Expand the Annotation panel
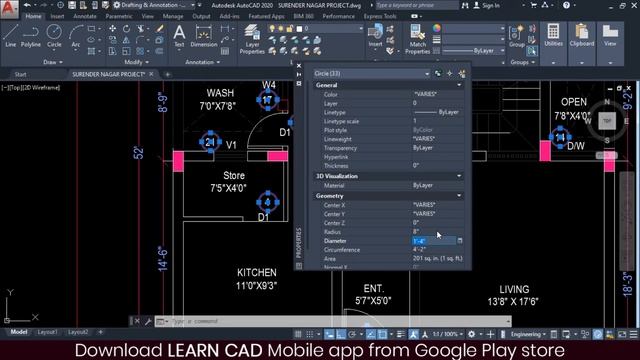640x360 pixels. pyautogui.click(x=203, y=62)
